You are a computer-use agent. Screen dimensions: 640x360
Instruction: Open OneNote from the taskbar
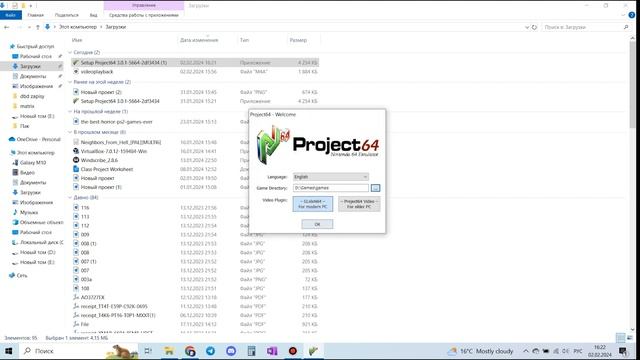coord(272,351)
